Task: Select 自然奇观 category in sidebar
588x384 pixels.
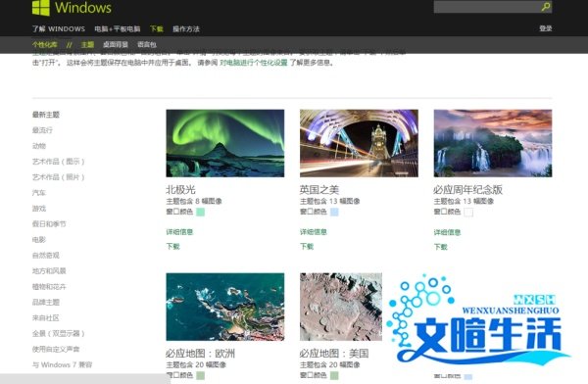Action: [46, 256]
